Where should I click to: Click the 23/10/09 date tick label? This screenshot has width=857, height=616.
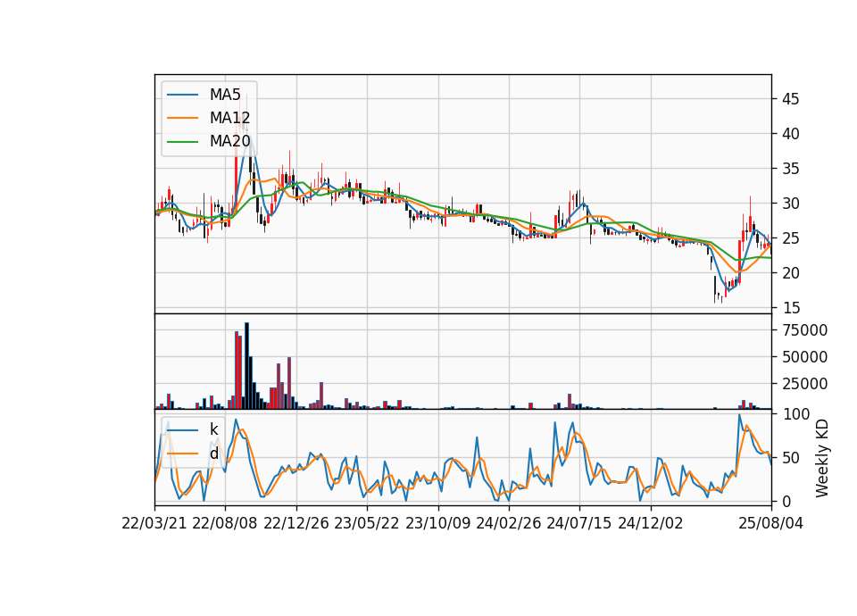point(437,523)
